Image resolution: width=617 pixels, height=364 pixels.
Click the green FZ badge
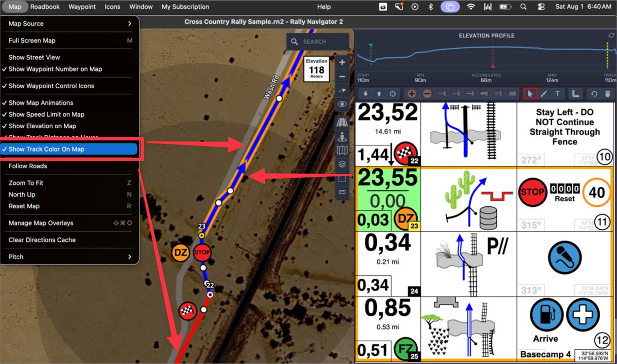pyautogui.click(x=405, y=349)
